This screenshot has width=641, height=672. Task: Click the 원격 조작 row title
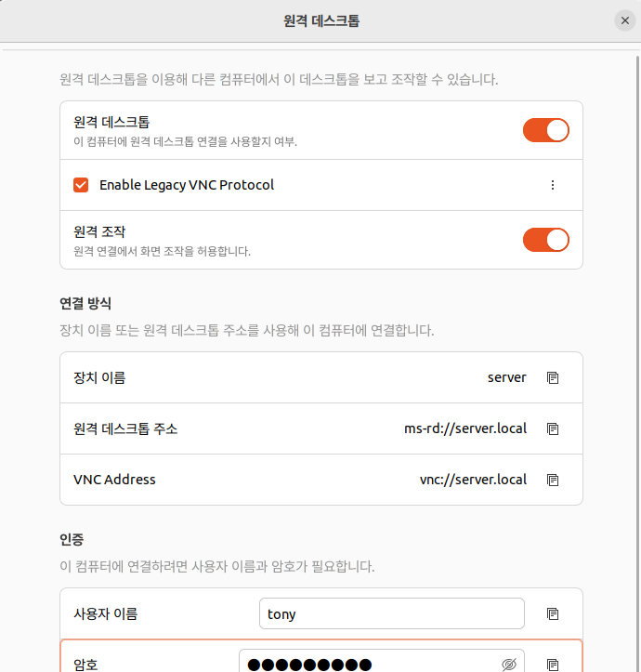click(x=99, y=231)
